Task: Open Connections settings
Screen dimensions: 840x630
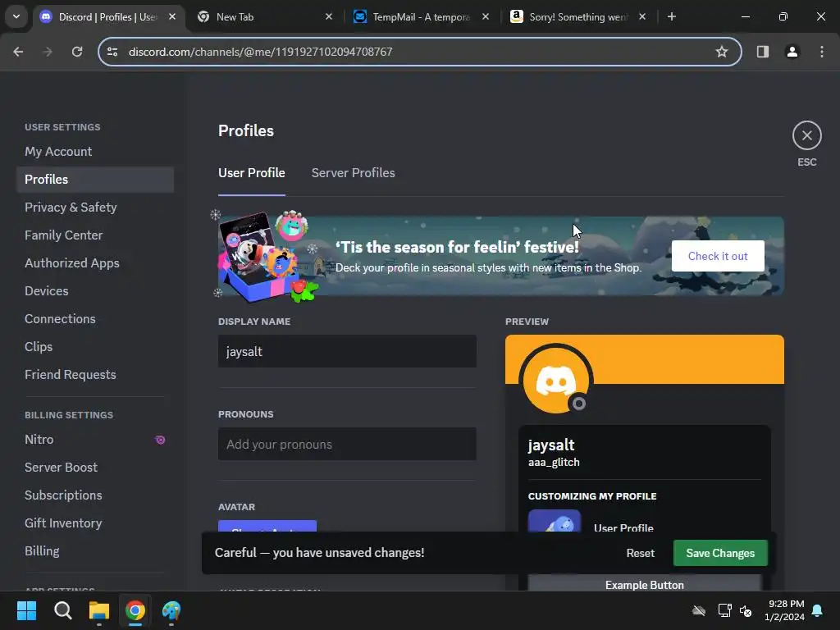Action: pos(95,319)
